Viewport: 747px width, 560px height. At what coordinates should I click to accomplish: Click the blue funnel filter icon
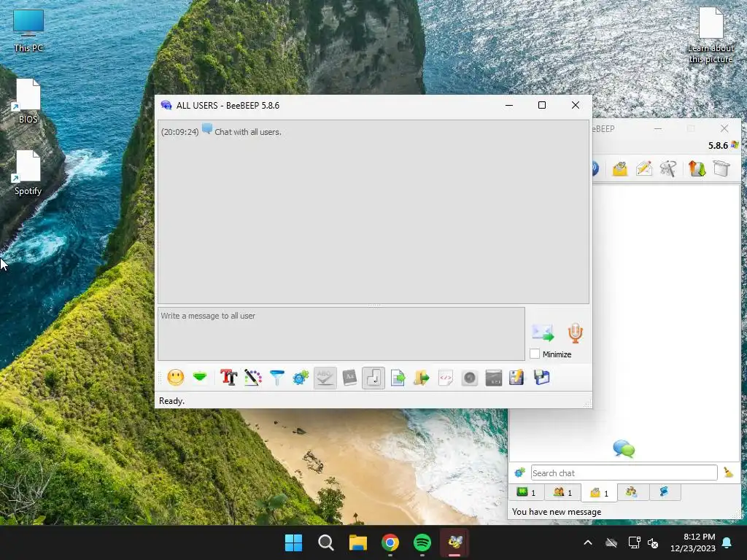click(276, 378)
